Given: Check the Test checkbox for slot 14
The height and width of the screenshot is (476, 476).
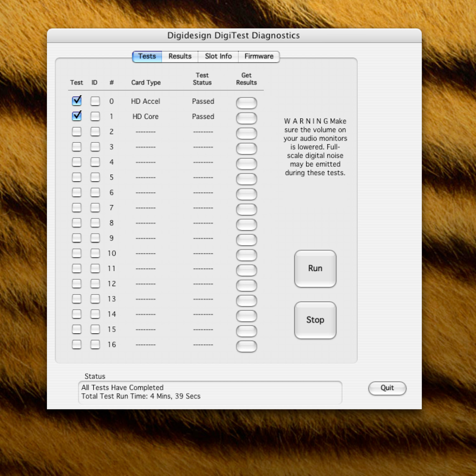Looking at the screenshot, I should (x=76, y=314).
